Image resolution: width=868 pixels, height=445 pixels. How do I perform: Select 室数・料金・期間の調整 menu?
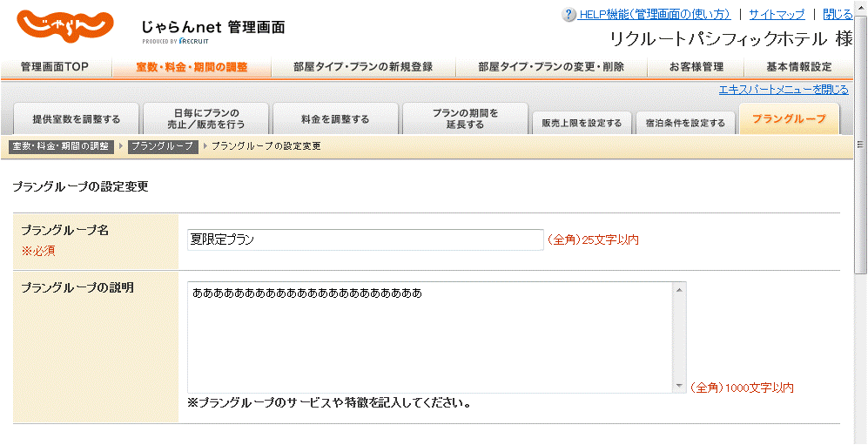[x=192, y=67]
